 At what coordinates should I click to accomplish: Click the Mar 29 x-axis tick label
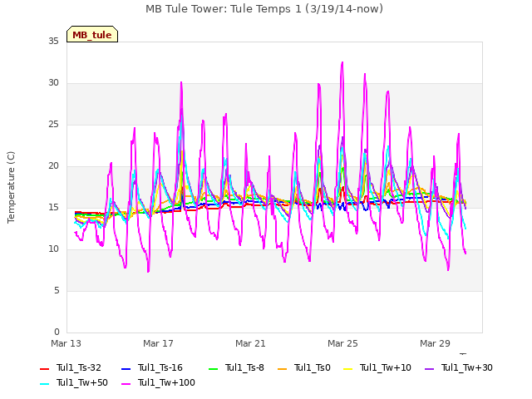coord(435,343)
